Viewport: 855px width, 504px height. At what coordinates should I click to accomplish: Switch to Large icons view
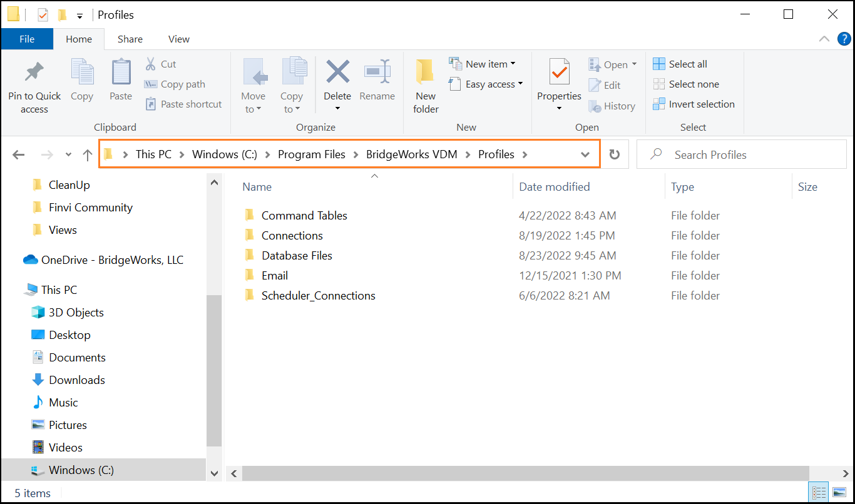click(838, 493)
